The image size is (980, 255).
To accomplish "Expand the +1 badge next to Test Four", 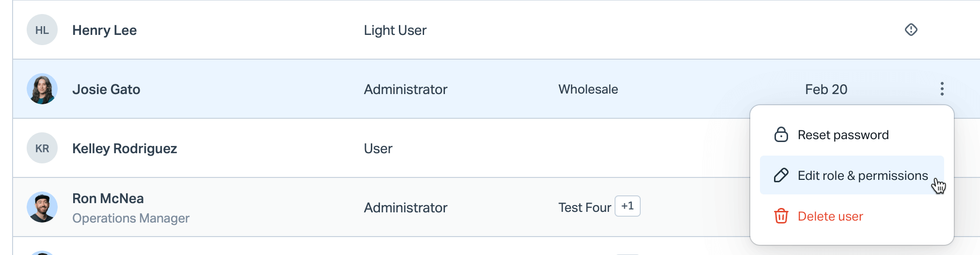I will (627, 206).
